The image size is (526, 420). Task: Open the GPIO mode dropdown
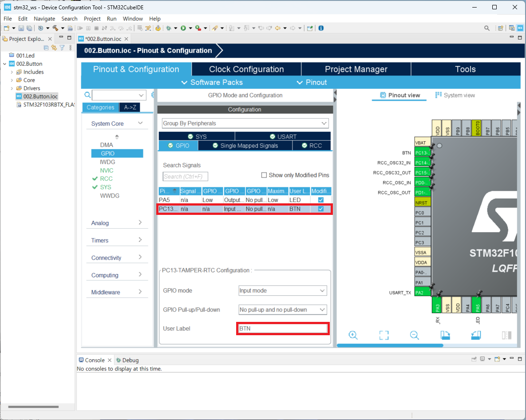coord(282,290)
